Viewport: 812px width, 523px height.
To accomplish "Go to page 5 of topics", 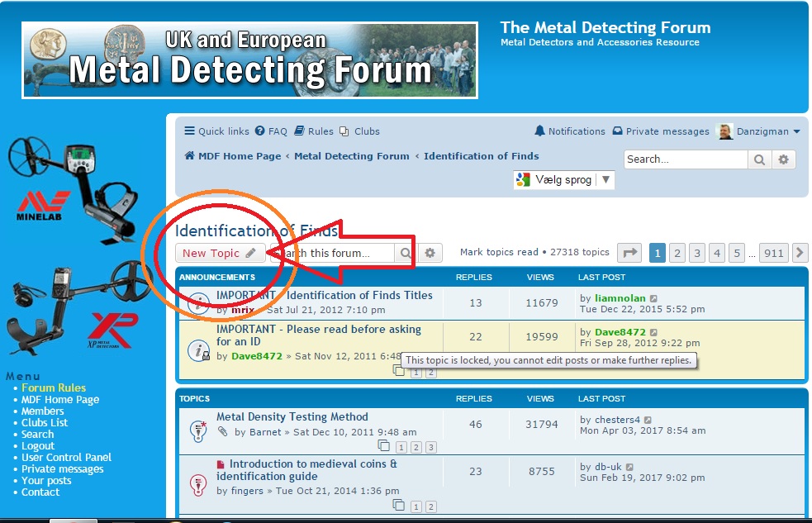I will [737, 253].
